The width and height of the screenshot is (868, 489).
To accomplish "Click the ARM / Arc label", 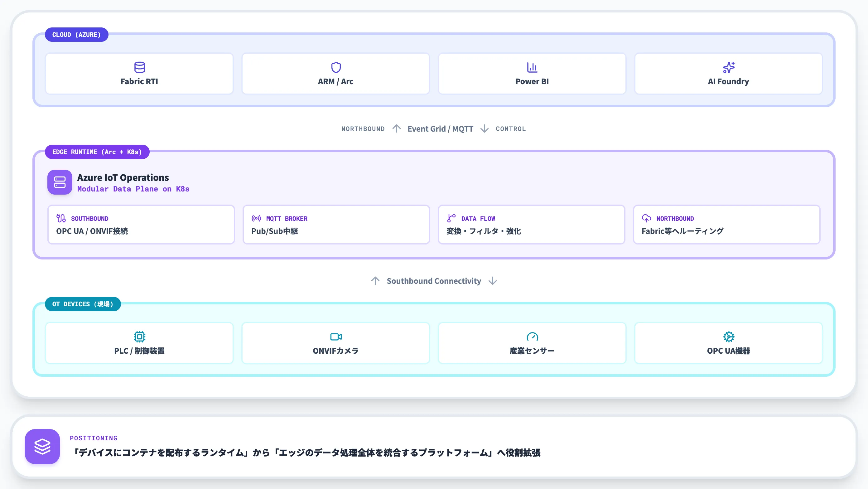I will [335, 82].
